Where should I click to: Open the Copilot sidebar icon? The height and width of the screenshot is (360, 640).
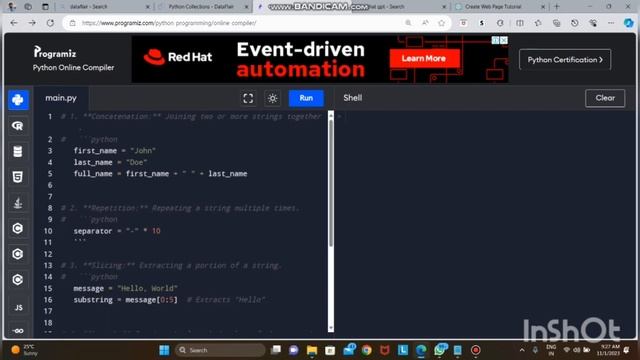[629, 23]
